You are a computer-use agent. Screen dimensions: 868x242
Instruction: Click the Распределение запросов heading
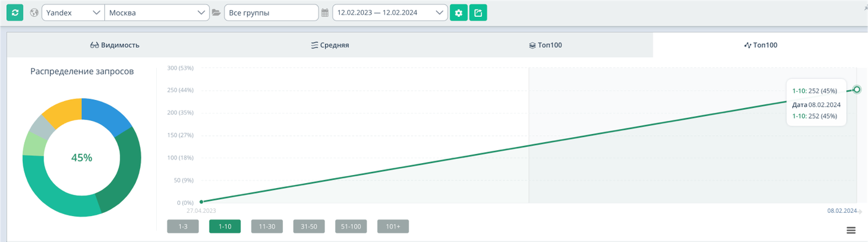(x=82, y=71)
